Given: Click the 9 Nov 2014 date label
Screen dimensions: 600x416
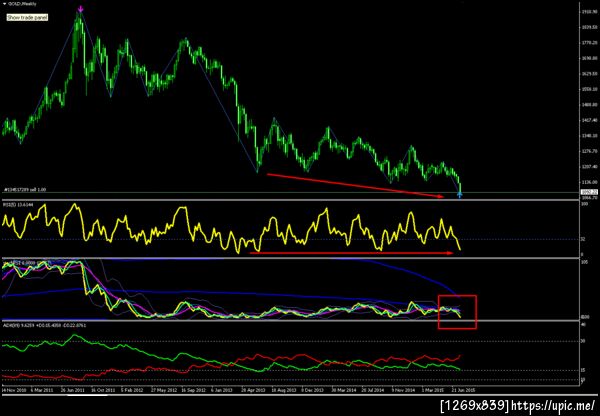Looking at the screenshot, I should (x=403, y=390).
